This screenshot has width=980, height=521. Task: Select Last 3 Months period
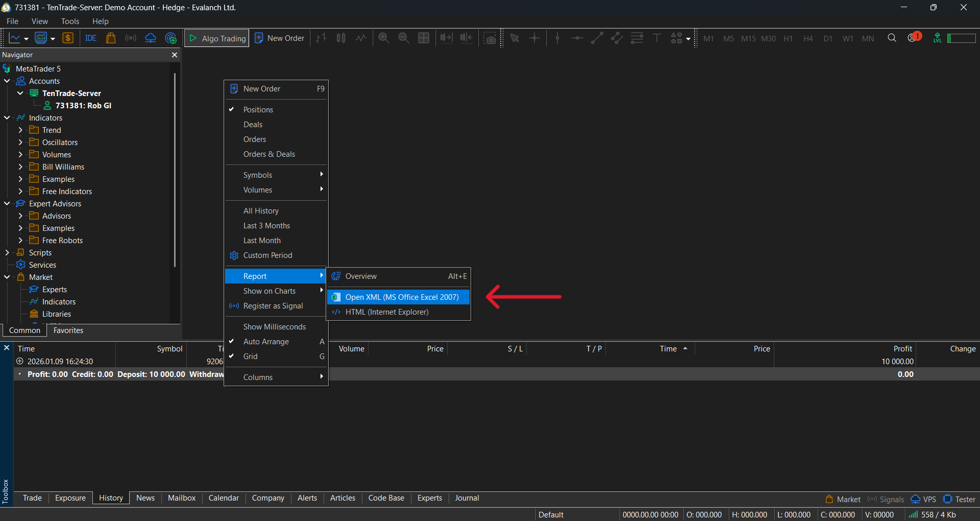276,226
